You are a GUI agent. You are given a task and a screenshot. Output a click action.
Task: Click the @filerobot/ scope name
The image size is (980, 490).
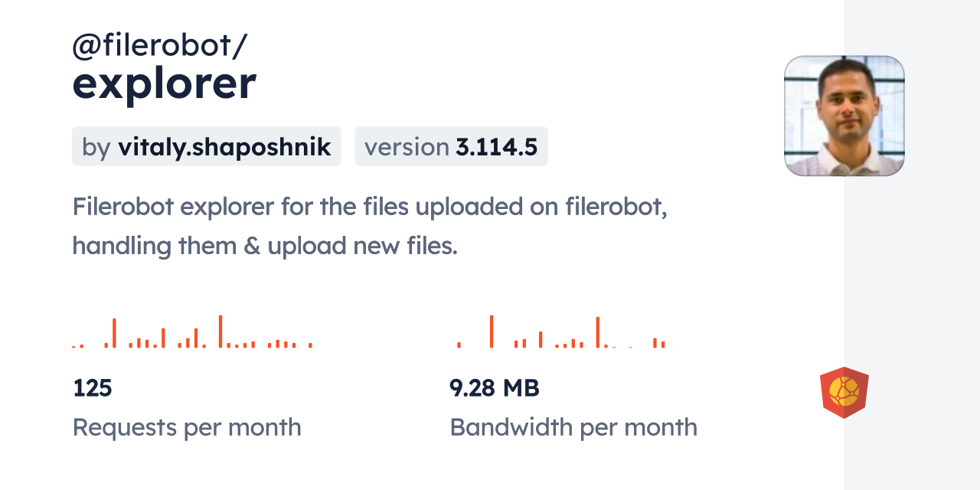point(159,46)
